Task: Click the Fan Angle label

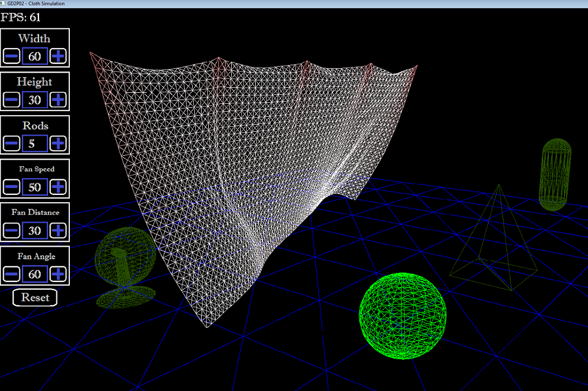Action: [x=36, y=256]
